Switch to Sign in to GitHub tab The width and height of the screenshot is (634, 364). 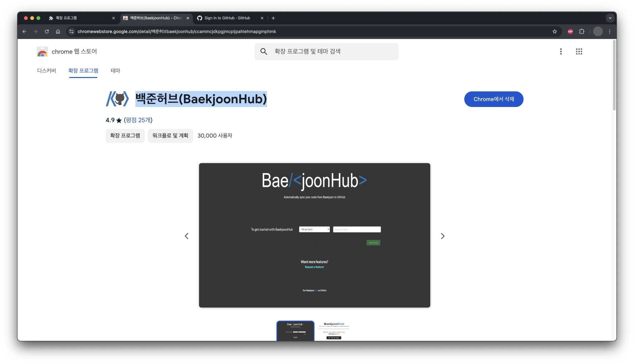tap(228, 18)
